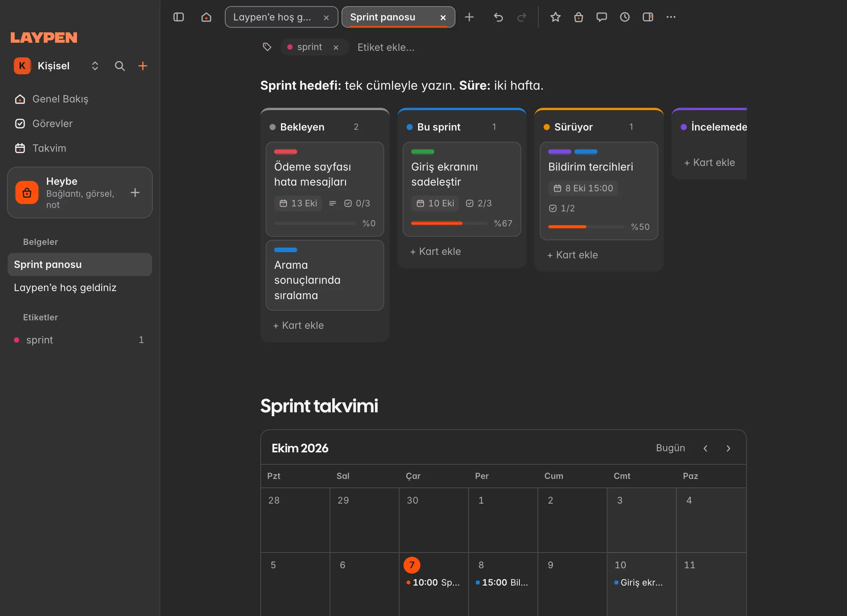The height and width of the screenshot is (616, 847).
Task: Open version history clock icon
Action: point(625,17)
